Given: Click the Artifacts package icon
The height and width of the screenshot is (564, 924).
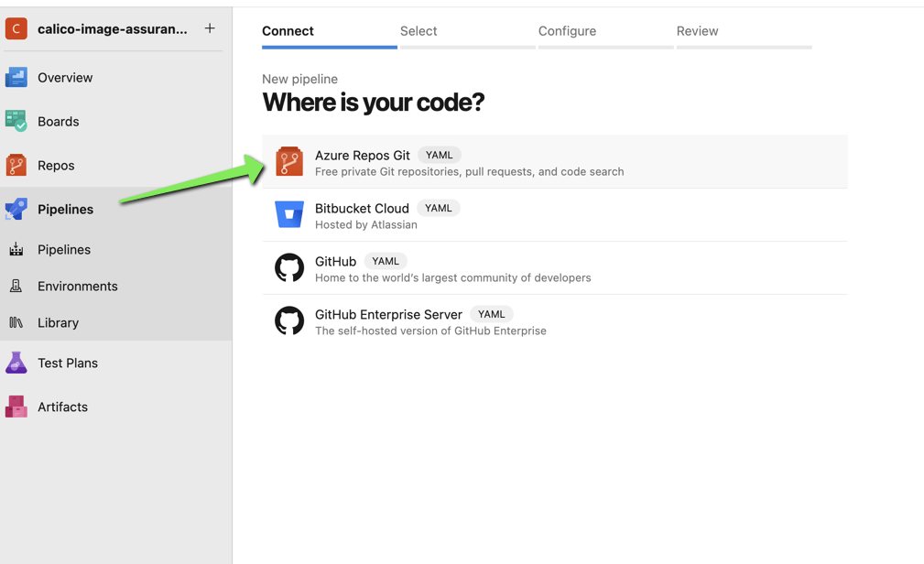Looking at the screenshot, I should tap(16, 407).
